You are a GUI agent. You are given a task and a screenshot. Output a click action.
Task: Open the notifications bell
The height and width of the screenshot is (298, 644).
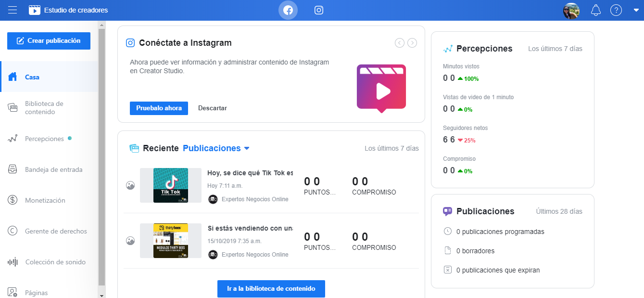click(x=596, y=10)
